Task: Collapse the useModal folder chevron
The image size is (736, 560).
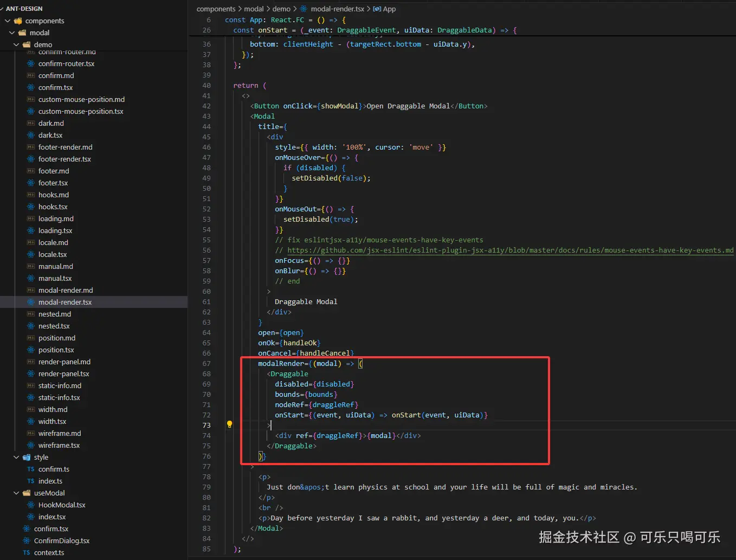Action: tap(16, 493)
